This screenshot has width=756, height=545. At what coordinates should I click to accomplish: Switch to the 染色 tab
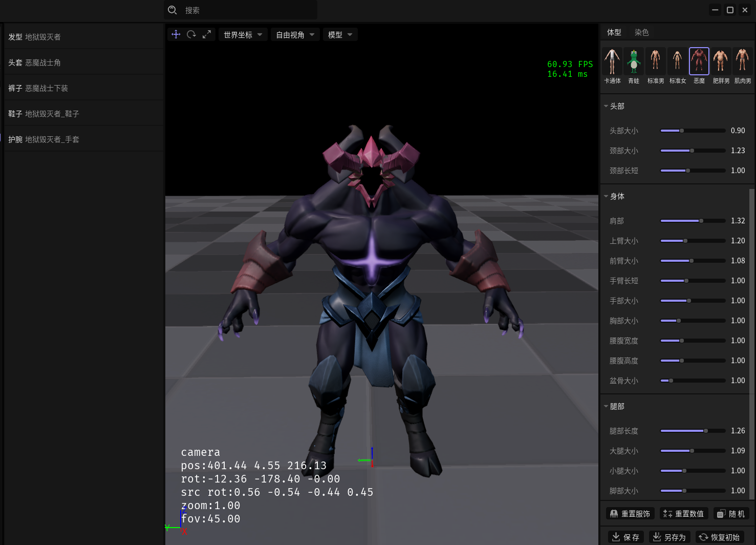[x=641, y=32]
